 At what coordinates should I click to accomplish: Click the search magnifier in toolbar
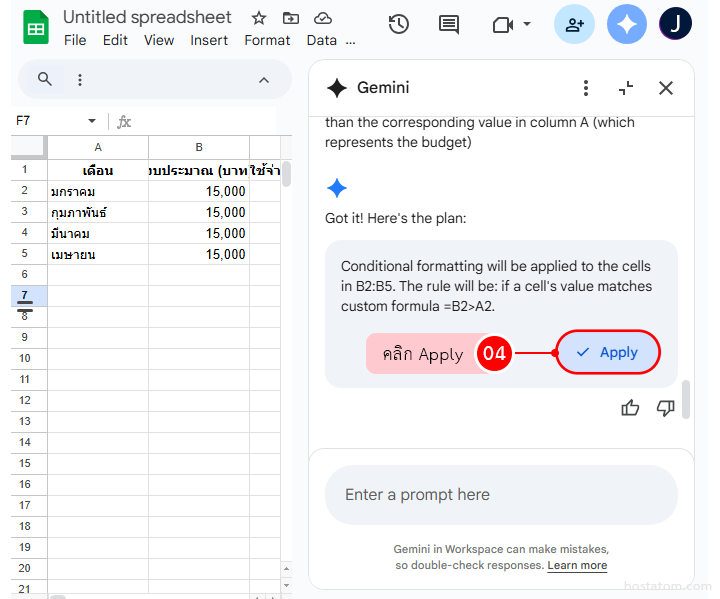click(x=44, y=80)
